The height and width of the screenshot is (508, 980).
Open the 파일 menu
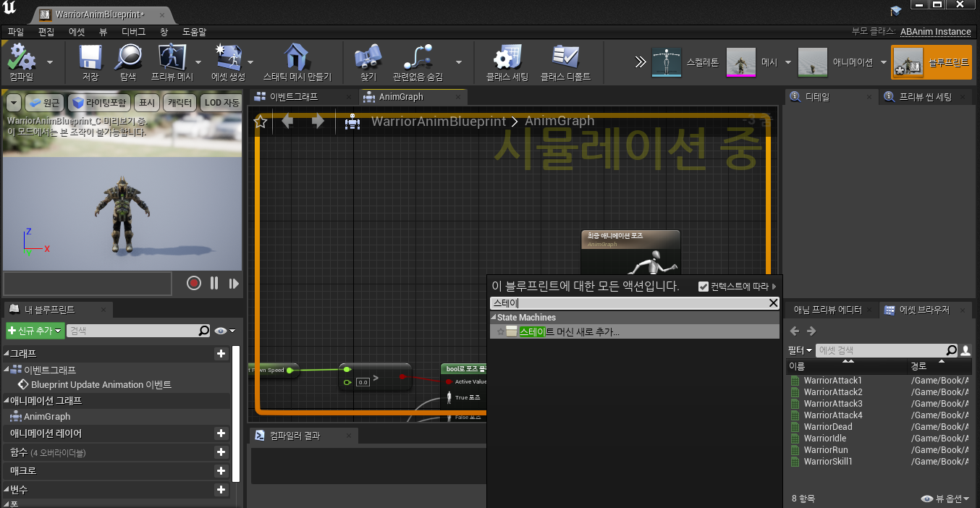point(15,32)
